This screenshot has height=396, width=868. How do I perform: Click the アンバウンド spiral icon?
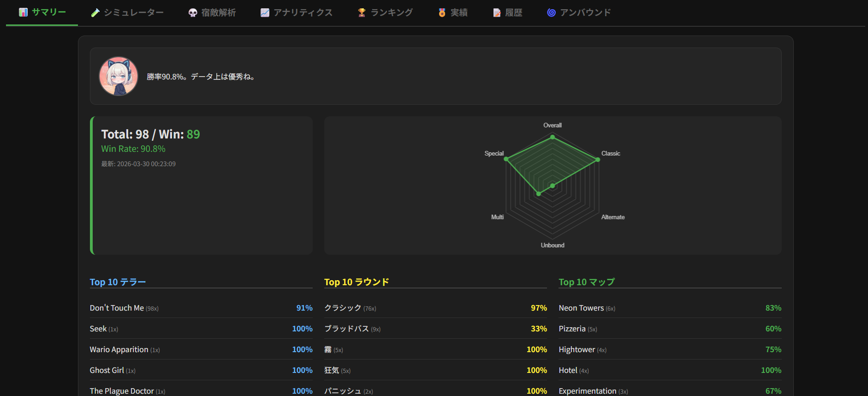pyautogui.click(x=551, y=13)
